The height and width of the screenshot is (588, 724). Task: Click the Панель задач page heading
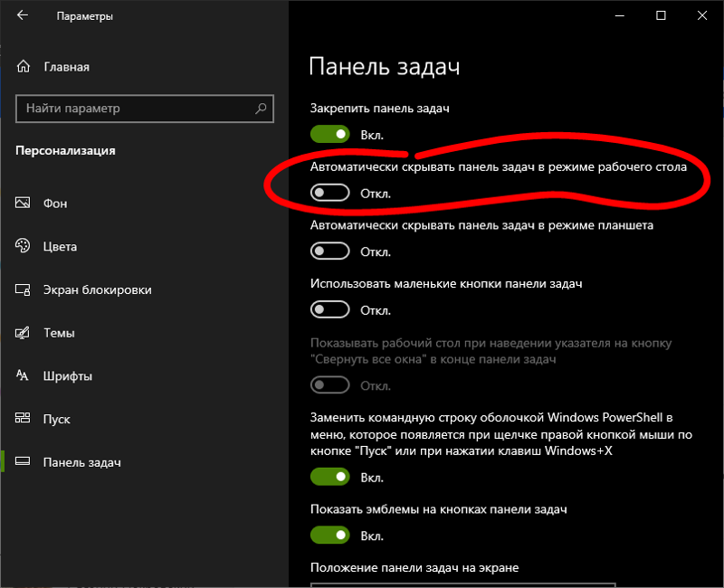[x=384, y=67]
